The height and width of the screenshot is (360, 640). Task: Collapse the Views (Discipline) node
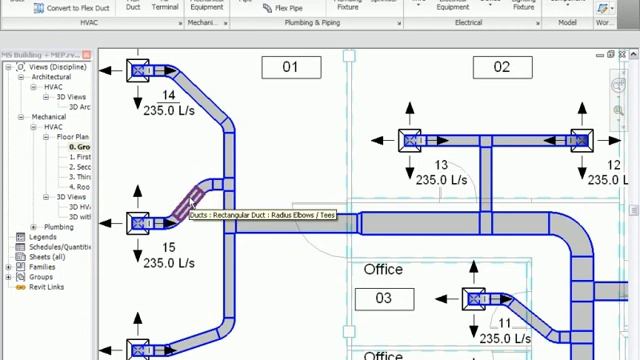tap(8, 67)
